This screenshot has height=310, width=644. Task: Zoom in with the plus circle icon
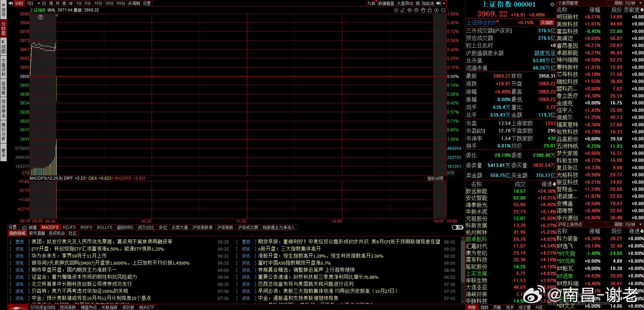pos(437,10)
